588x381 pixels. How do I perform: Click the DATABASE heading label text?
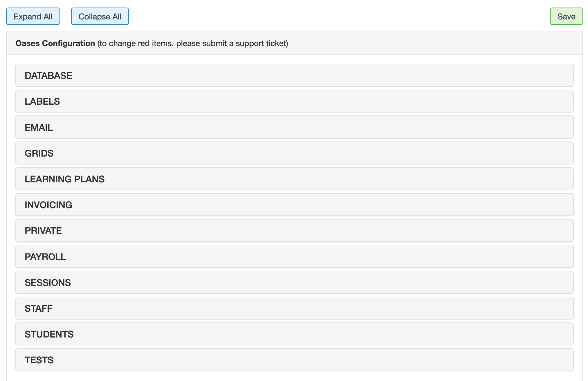coord(48,76)
